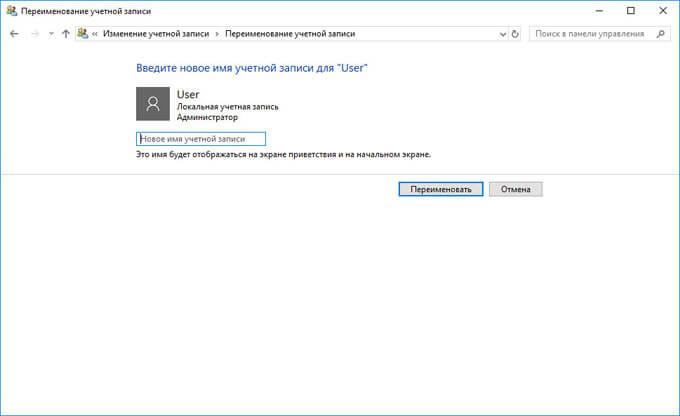Click the User name text

188,94
